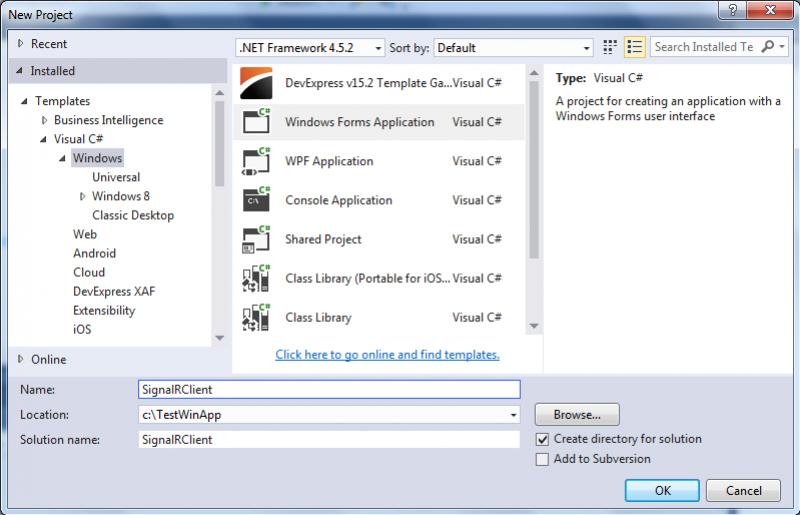Expand the Business Intelligence node
Image resolution: width=800 pixels, height=515 pixels.
[44, 120]
